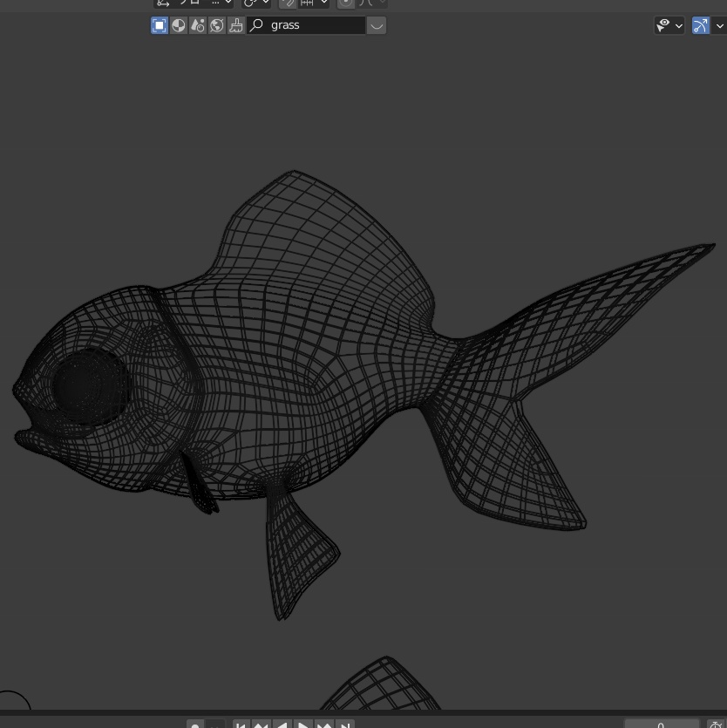The image size is (727, 728).
Task: Toggle viewport gizmos (blue arrow icon)
Action: (701, 25)
